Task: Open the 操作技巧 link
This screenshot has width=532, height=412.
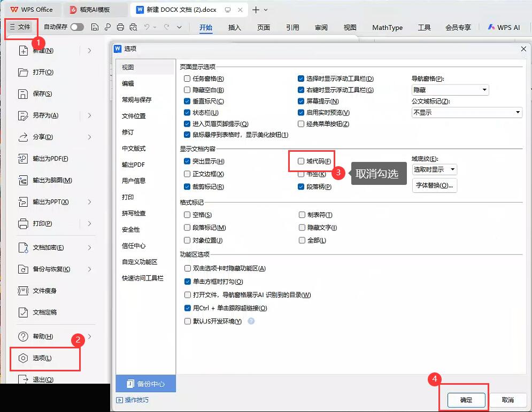Action: click(x=136, y=400)
